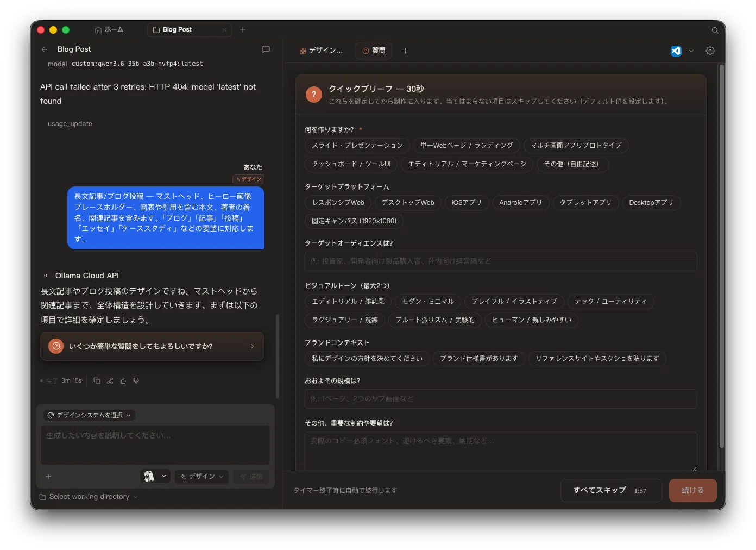756x550 pixels.
Task: Select Androidアプリ platform
Action: pos(521,203)
